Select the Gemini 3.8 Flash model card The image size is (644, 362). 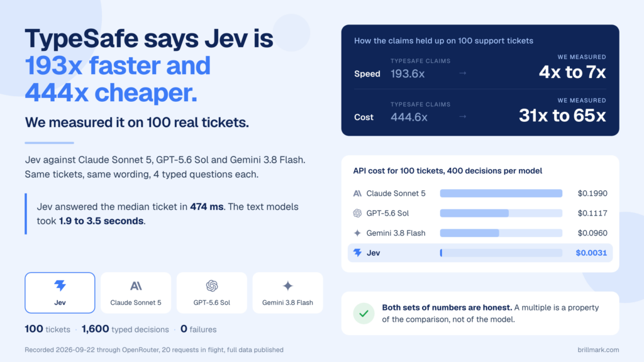pos(288,293)
